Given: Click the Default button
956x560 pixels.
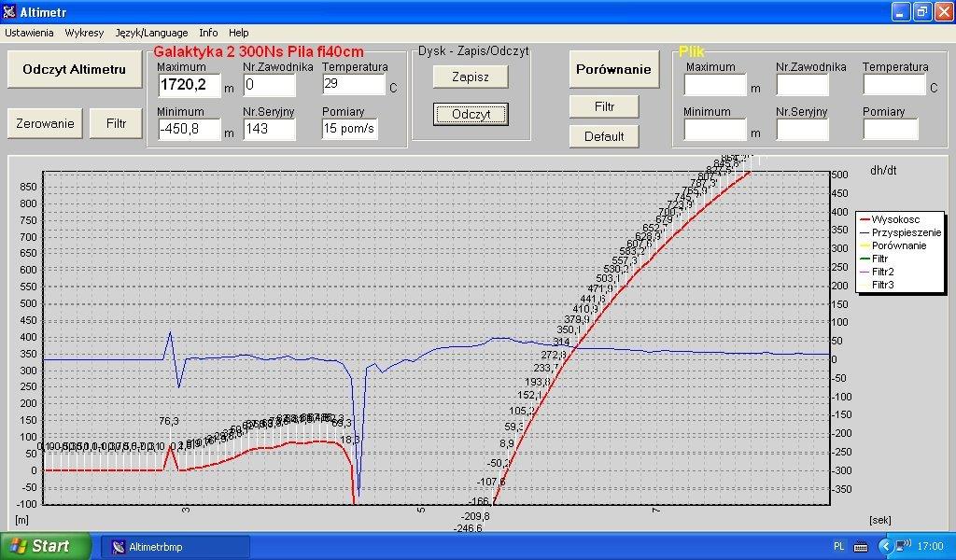Looking at the screenshot, I should [604, 136].
